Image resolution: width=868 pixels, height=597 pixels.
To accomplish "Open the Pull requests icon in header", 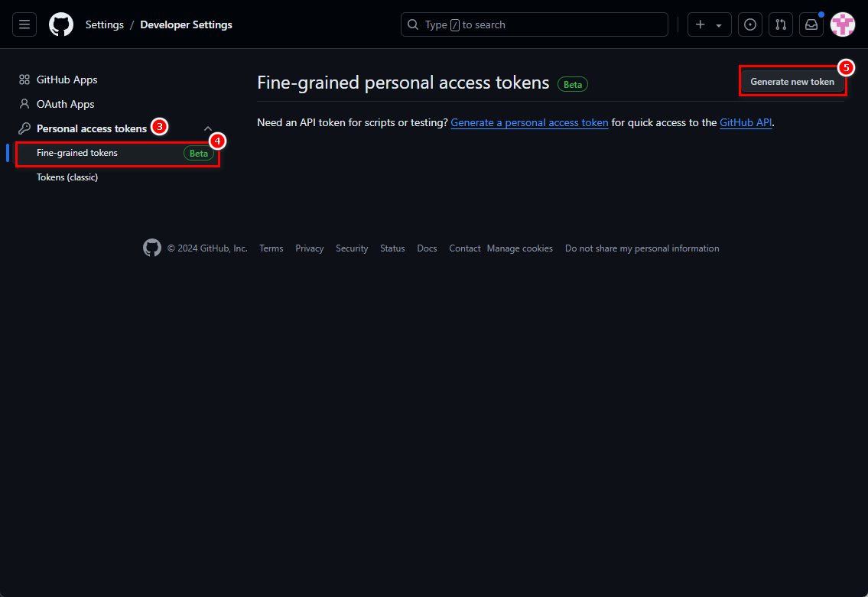I will click(781, 24).
